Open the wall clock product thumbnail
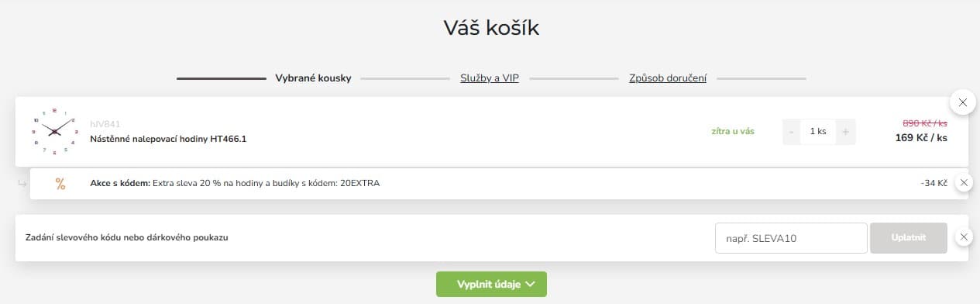980x304 pixels. pos(53,131)
